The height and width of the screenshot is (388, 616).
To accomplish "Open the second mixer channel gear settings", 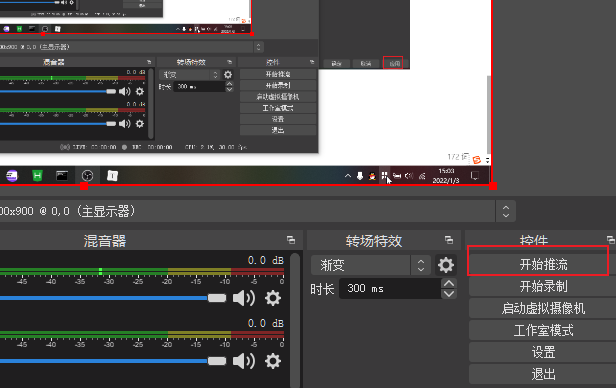I will [x=273, y=361].
